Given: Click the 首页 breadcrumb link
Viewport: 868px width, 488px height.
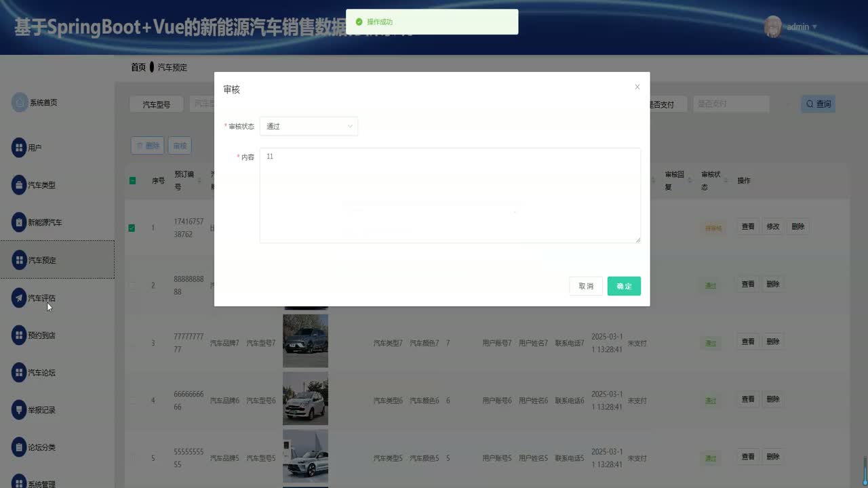Looking at the screenshot, I should 138,67.
